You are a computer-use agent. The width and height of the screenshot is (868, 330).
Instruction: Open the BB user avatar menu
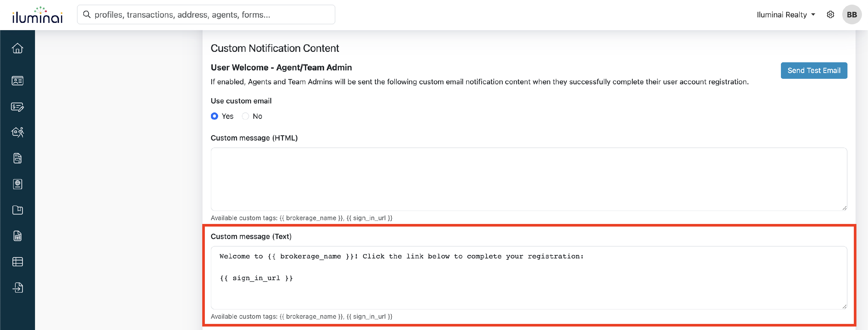point(852,14)
